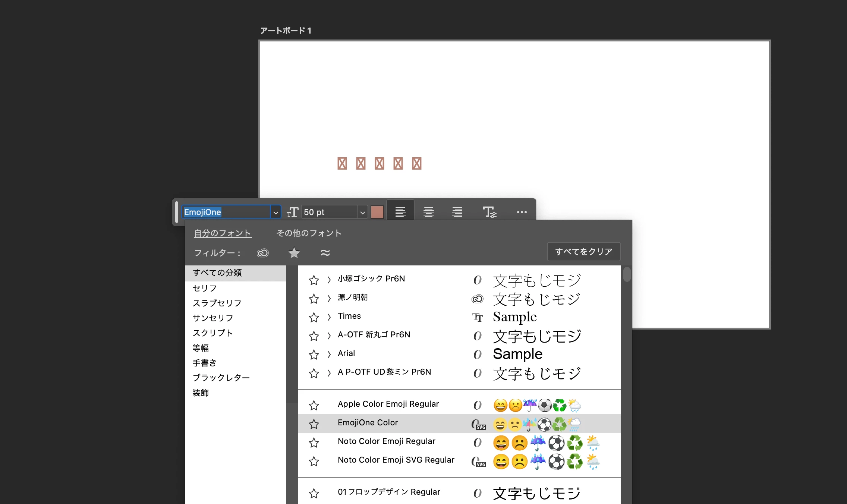
Task: Open the three-dots more options menu
Action: pos(522,212)
